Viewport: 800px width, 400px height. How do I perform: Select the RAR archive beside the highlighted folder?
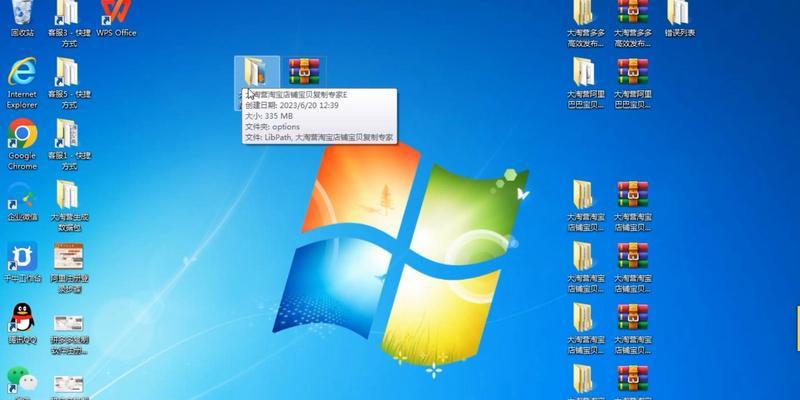pos(304,72)
